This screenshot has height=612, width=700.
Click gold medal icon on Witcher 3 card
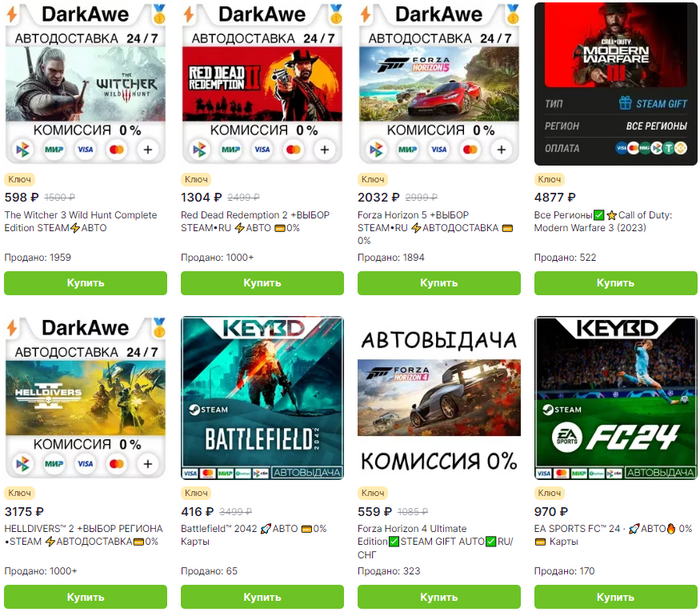tap(159, 13)
